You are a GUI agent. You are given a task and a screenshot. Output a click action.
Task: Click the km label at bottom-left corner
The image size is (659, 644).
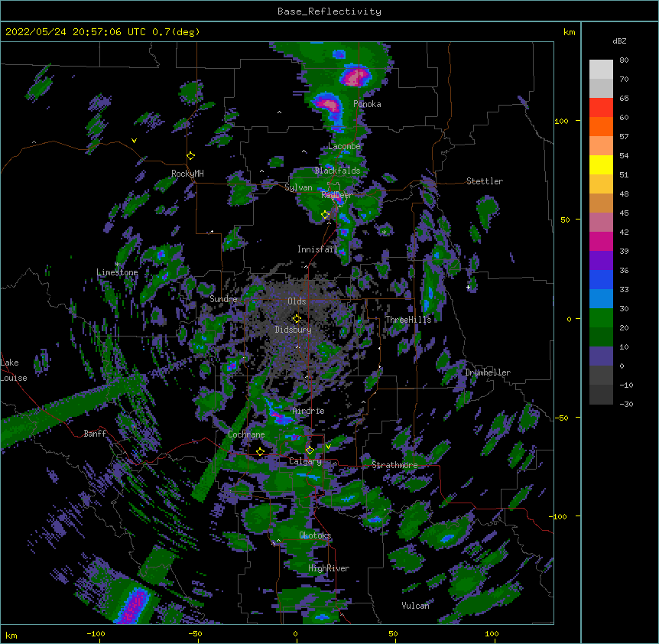pos(11,635)
